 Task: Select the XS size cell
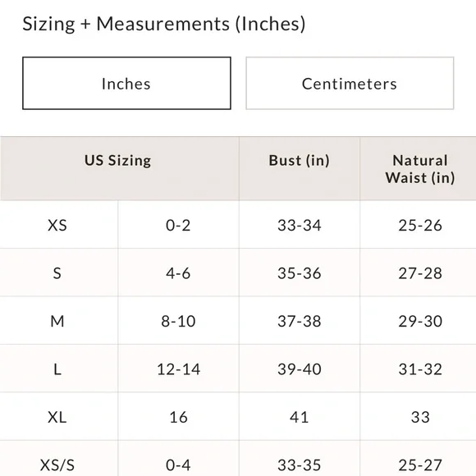[57, 225]
